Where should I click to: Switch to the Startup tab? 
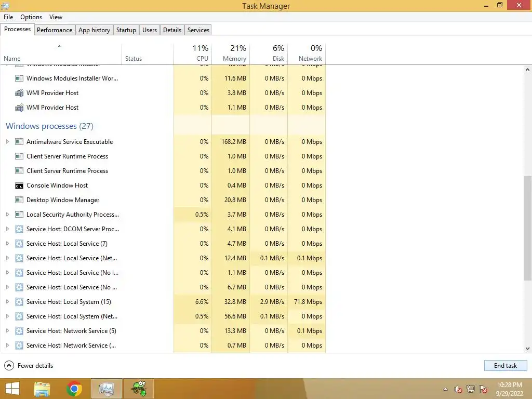[x=126, y=30]
